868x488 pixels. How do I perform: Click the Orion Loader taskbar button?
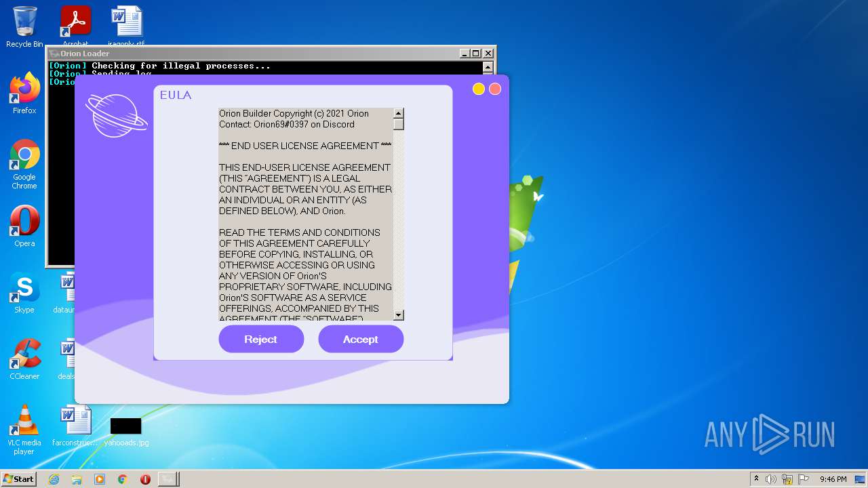pos(168,479)
